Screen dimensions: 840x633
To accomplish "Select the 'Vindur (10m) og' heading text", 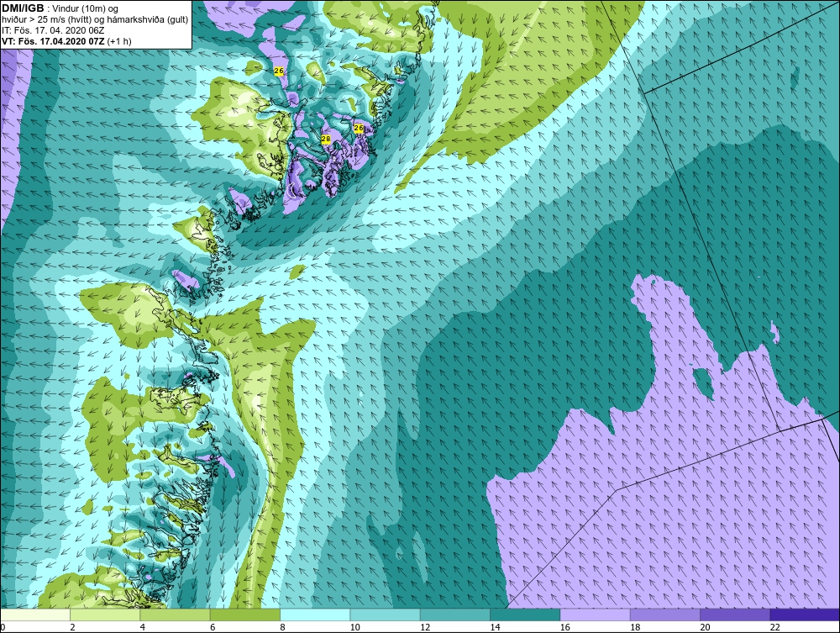I will tap(86, 9).
